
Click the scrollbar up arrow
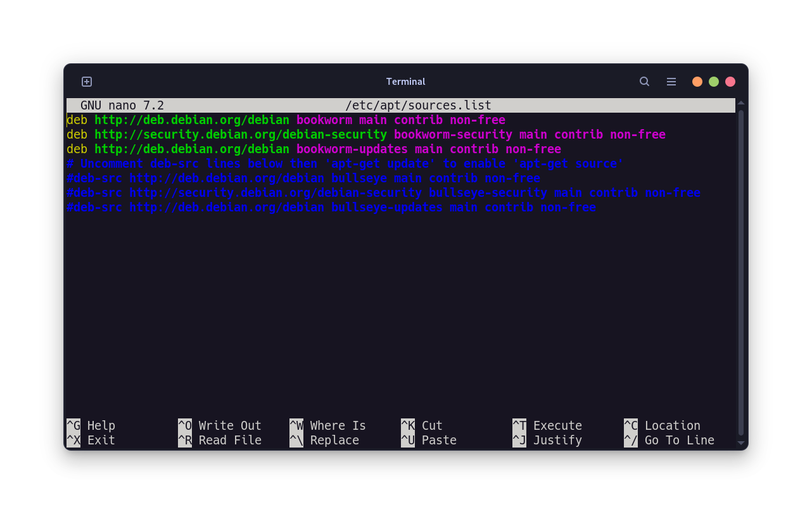coord(740,102)
